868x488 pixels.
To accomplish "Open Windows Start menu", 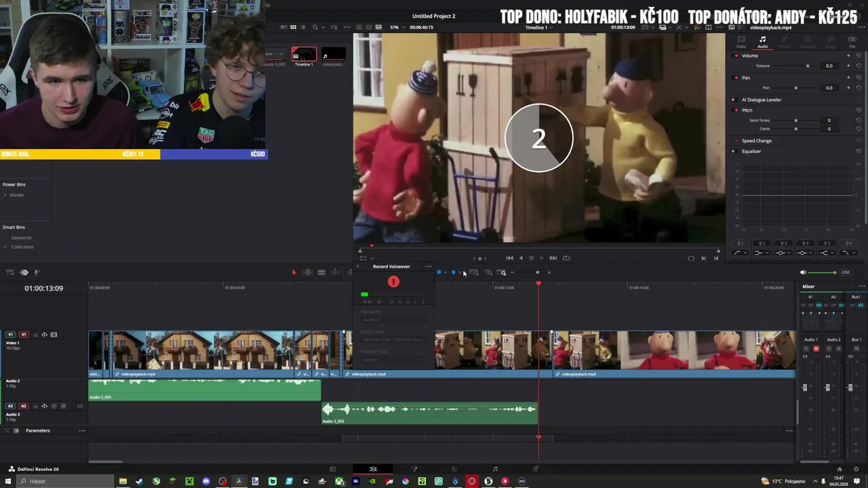I will pyautogui.click(x=7, y=481).
